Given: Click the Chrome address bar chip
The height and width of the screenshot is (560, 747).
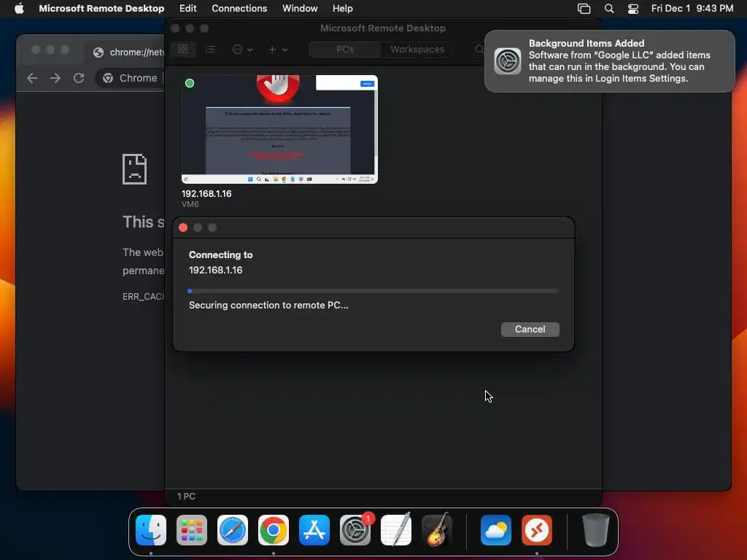Looking at the screenshot, I should 130,78.
